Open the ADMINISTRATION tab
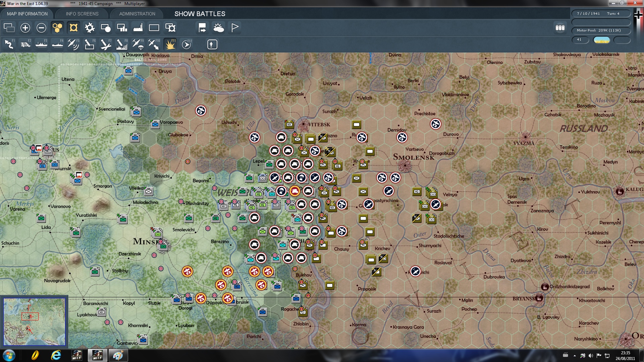 point(137,14)
